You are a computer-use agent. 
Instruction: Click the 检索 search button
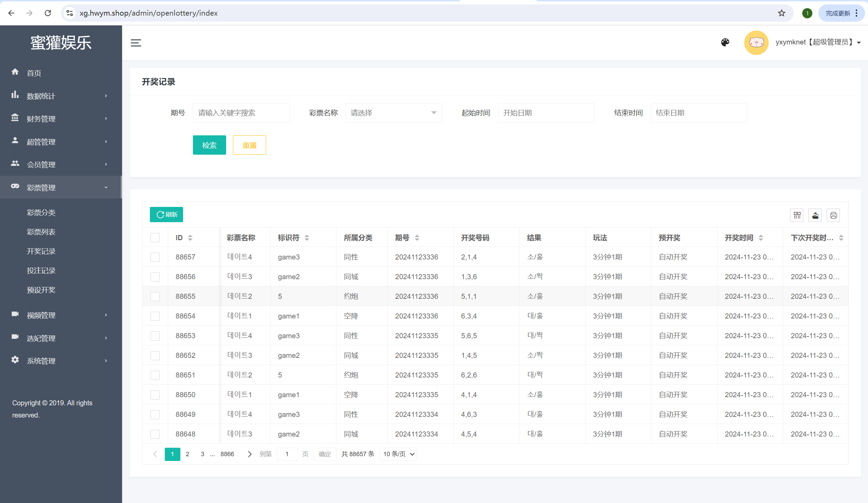click(209, 145)
